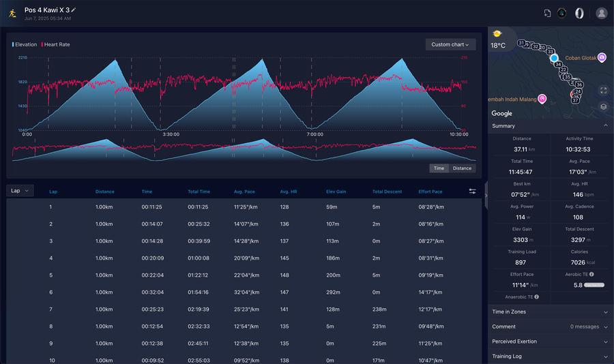The height and width of the screenshot is (364, 614).
Task: Click the 18°C temperature reading
Action: (x=498, y=46)
